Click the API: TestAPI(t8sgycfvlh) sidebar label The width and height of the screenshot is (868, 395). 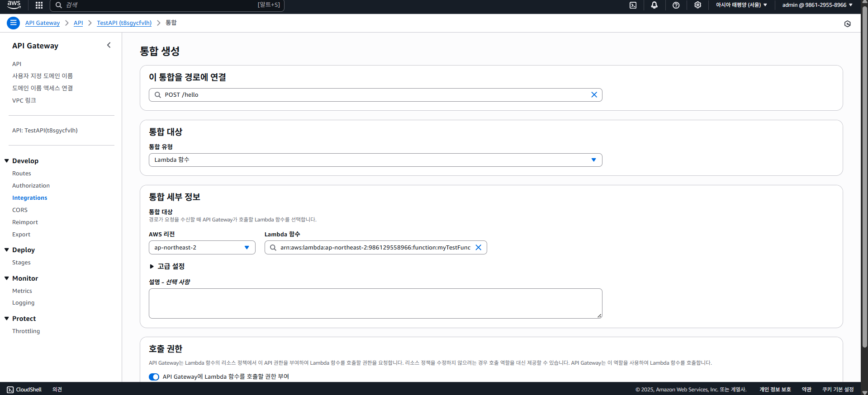click(45, 131)
